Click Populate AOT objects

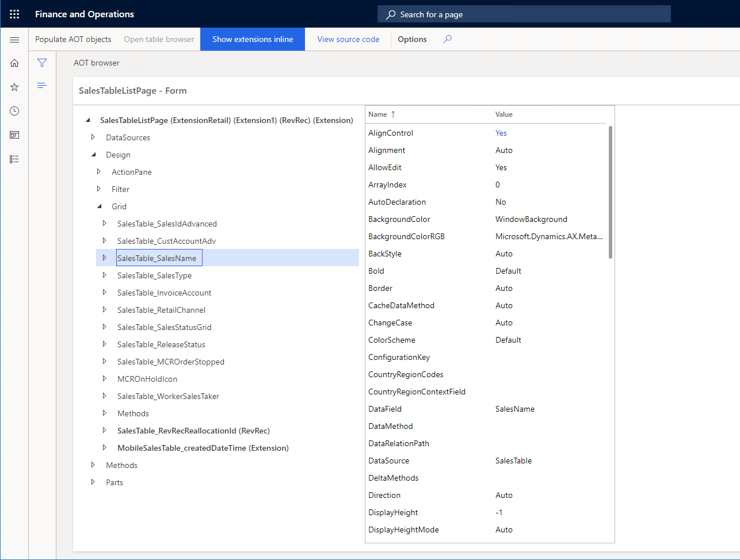[x=73, y=39]
